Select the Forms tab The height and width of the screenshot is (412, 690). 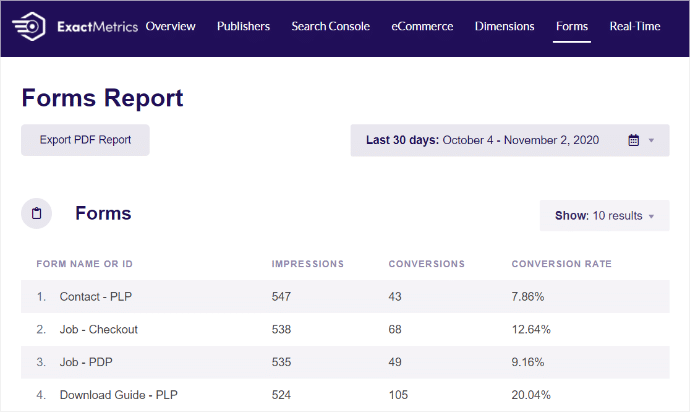(x=572, y=26)
